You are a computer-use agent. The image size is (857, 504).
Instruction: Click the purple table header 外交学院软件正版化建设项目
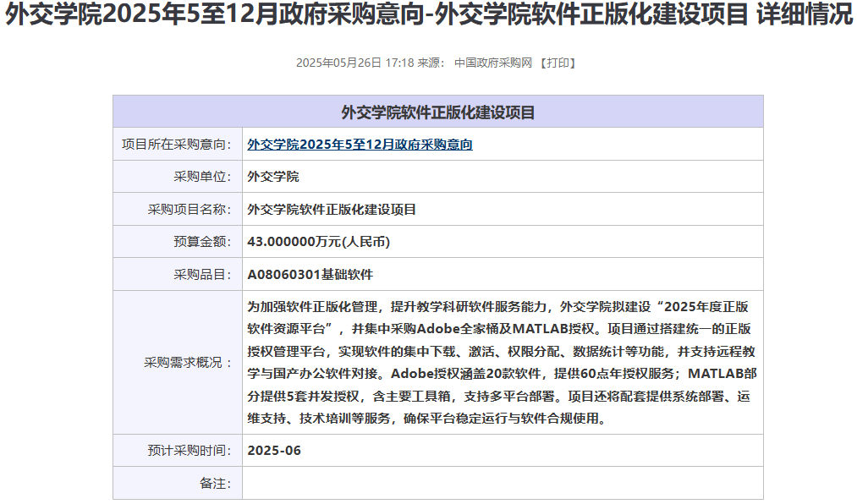(437, 112)
